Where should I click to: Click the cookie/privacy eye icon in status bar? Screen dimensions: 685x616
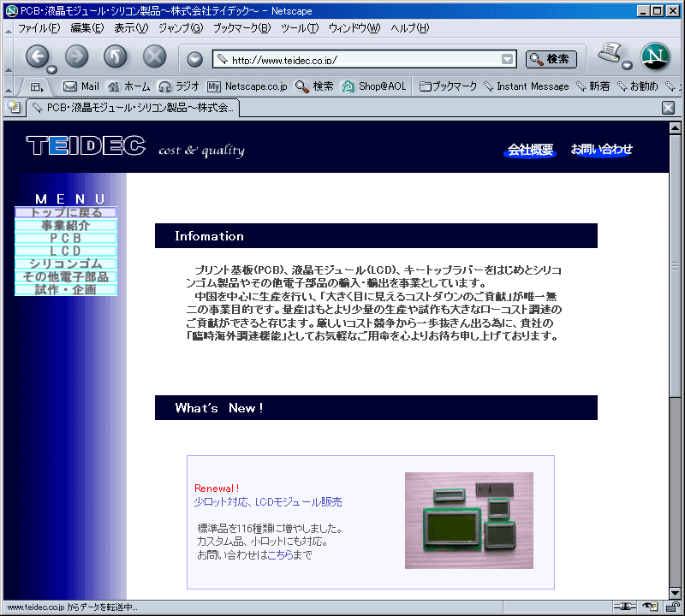coord(650,607)
